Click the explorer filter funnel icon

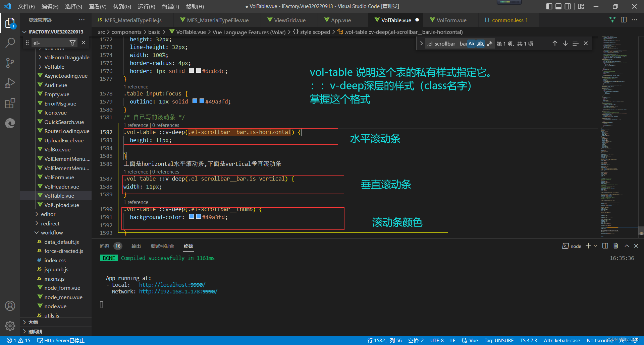(72, 43)
